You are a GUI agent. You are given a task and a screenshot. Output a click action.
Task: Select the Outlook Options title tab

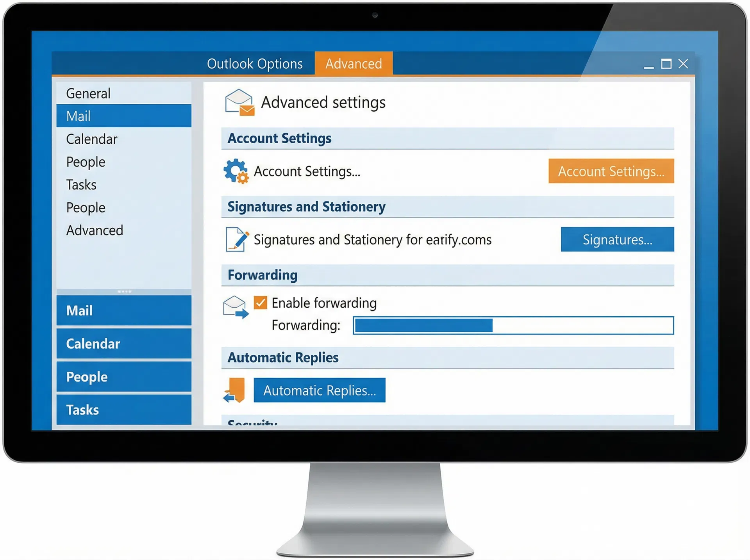pyautogui.click(x=255, y=63)
